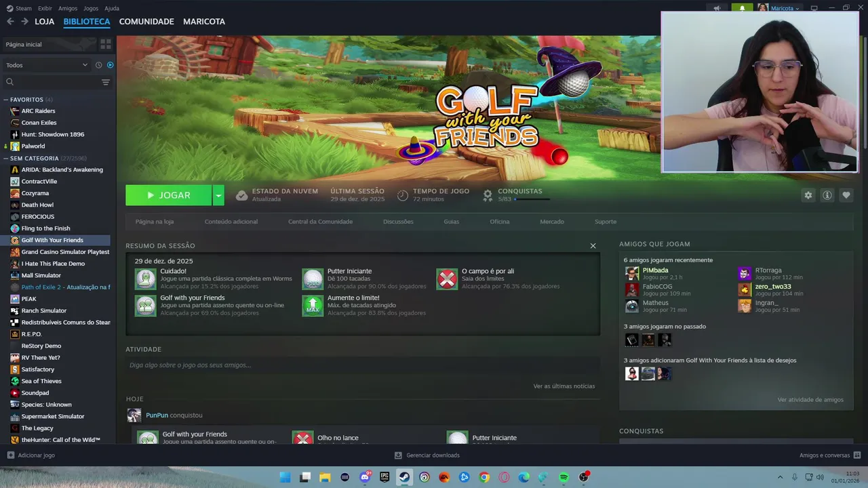Open Discord from the taskbar
The height and width of the screenshot is (488, 868).
(x=365, y=477)
